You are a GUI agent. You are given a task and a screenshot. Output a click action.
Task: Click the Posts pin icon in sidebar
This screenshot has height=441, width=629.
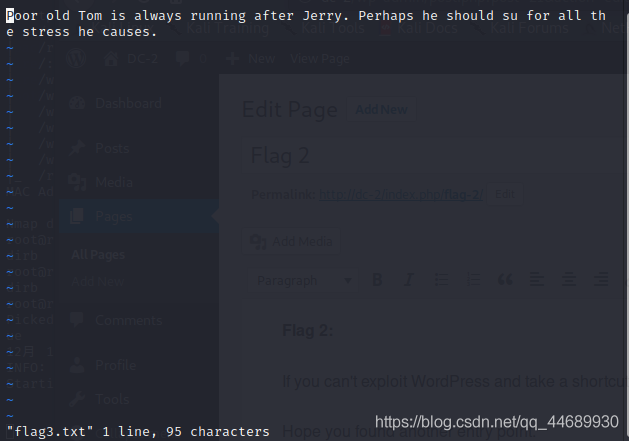point(77,148)
